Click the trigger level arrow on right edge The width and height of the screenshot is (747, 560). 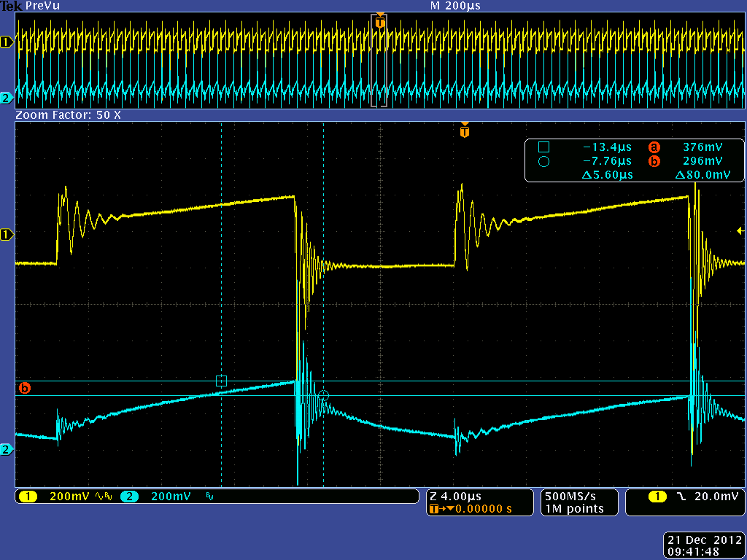[x=740, y=231]
